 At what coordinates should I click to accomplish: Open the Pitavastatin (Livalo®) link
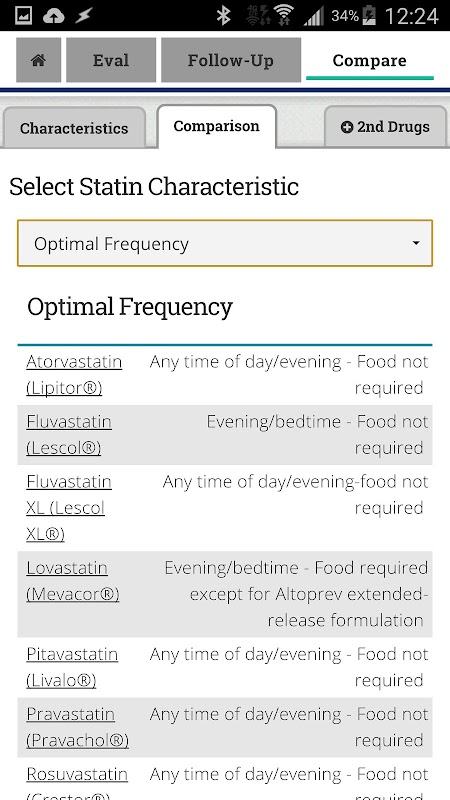pyautogui.click(x=72, y=667)
